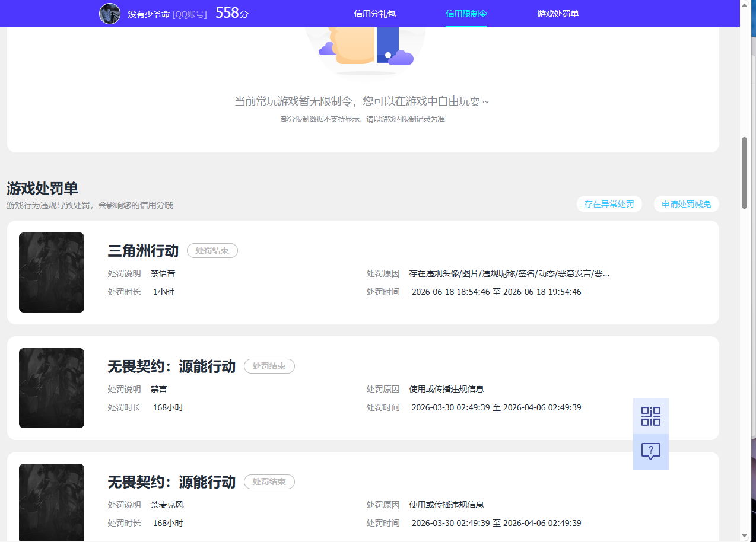Click the 1小时 duration value
756x542 pixels.
pyautogui.click(x=163, y=292)
